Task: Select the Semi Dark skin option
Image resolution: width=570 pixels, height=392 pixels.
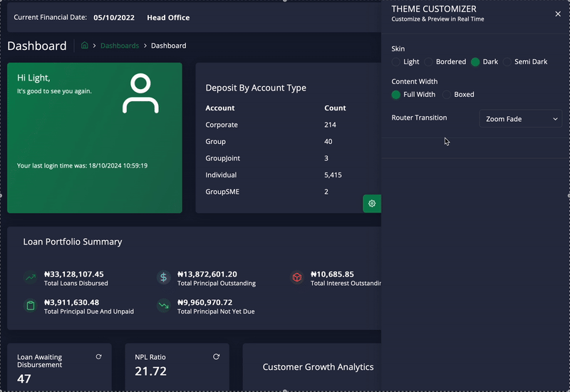Action: point(508,62)
